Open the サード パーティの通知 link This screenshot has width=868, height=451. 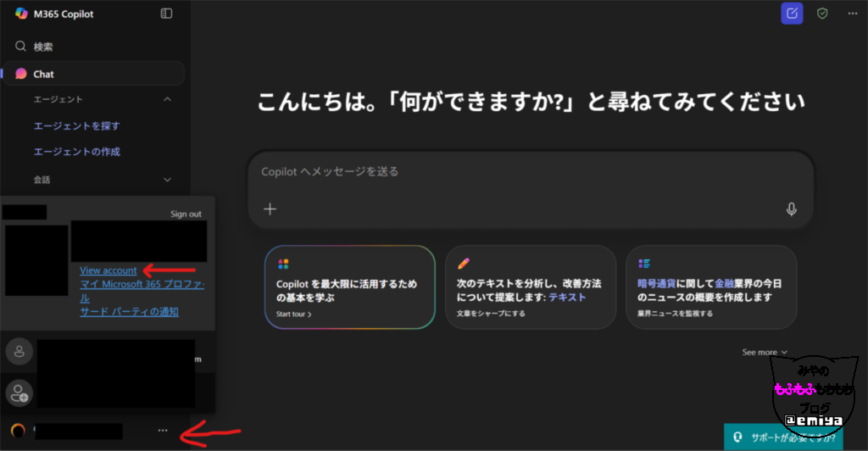coord(129,312)
